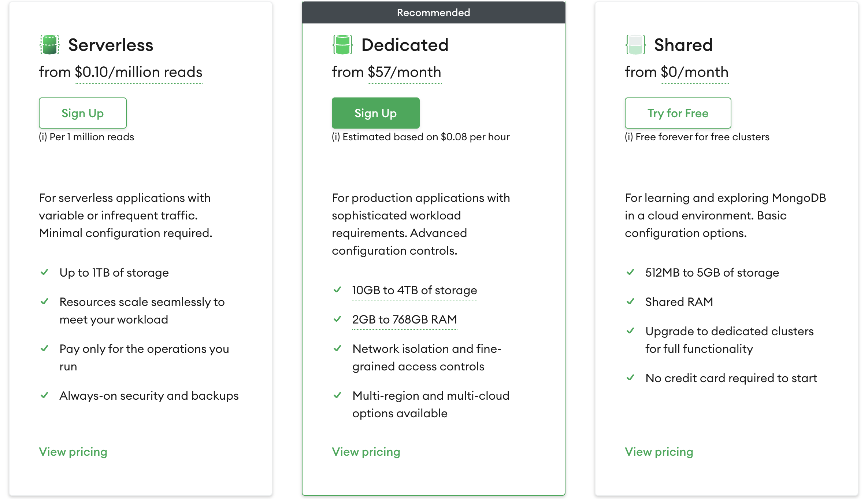Click checkmark beside Up to 1TB storage

click(x=44, y=272)
